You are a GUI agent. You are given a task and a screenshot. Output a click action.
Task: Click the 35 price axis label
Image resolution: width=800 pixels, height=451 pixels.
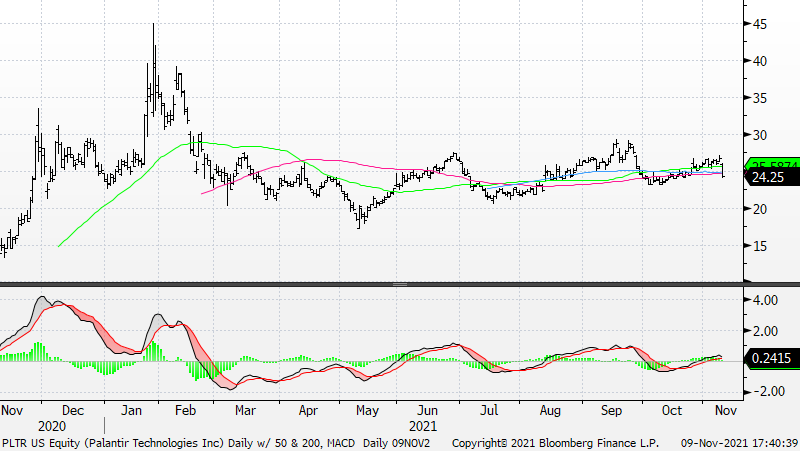coord(759,98)
